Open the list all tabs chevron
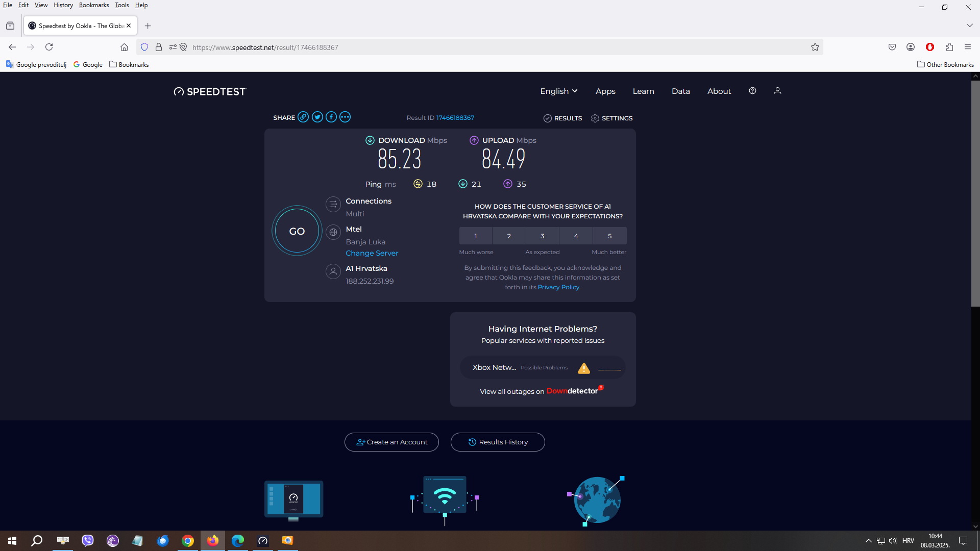Image resolution: width=980 pixels, height=551 pixels. [969, 26]
